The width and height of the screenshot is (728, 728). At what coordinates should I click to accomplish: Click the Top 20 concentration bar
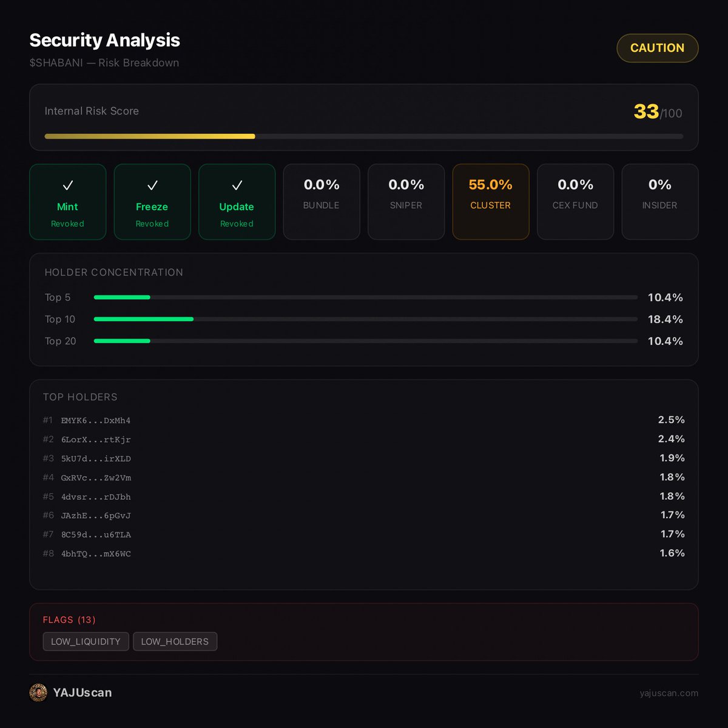[x=366, y=341]
